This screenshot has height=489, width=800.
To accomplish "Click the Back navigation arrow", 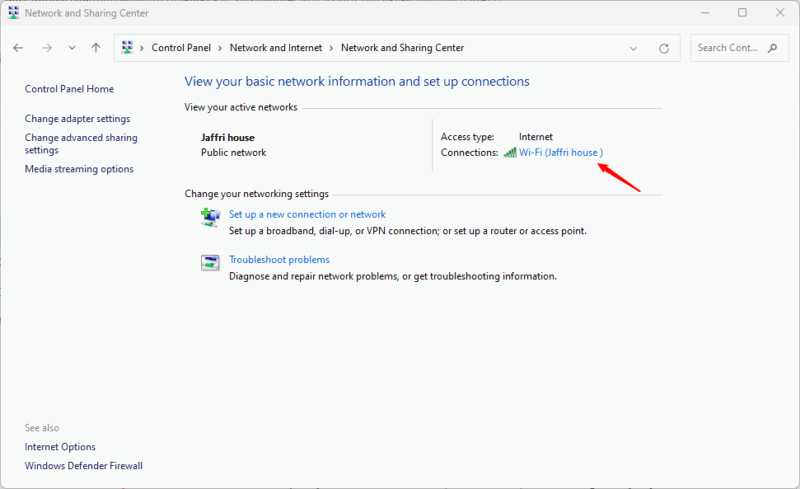I will tap(18, 48).
